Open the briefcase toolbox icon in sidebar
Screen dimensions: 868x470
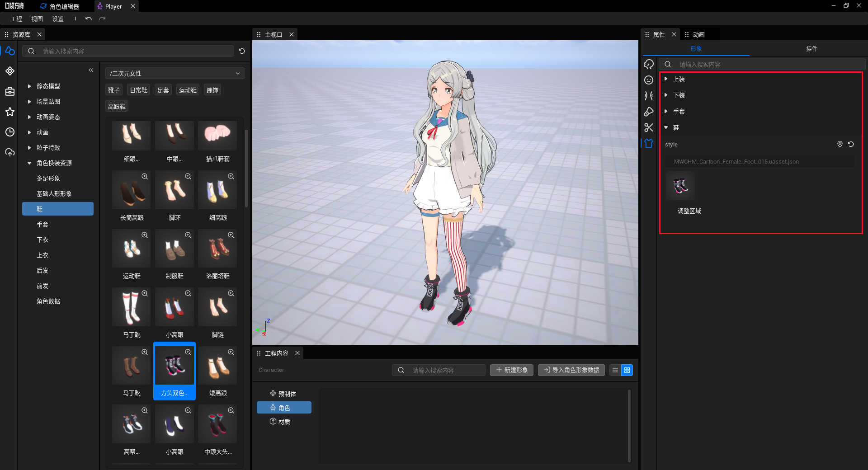click(x=10, y=91)
